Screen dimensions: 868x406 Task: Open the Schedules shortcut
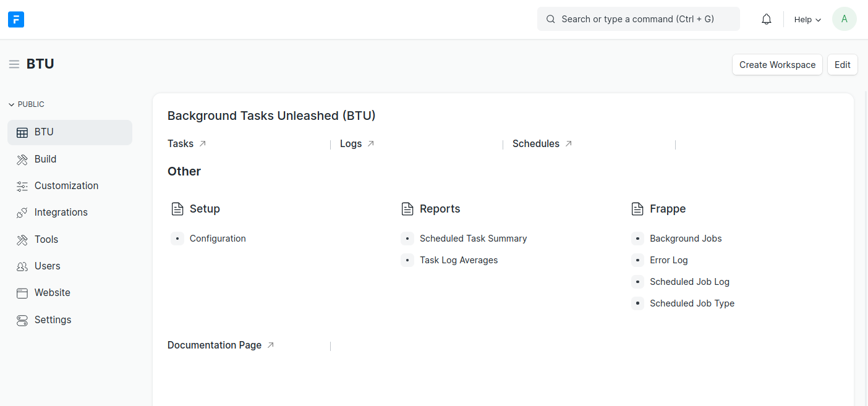[x=535, y=143]
